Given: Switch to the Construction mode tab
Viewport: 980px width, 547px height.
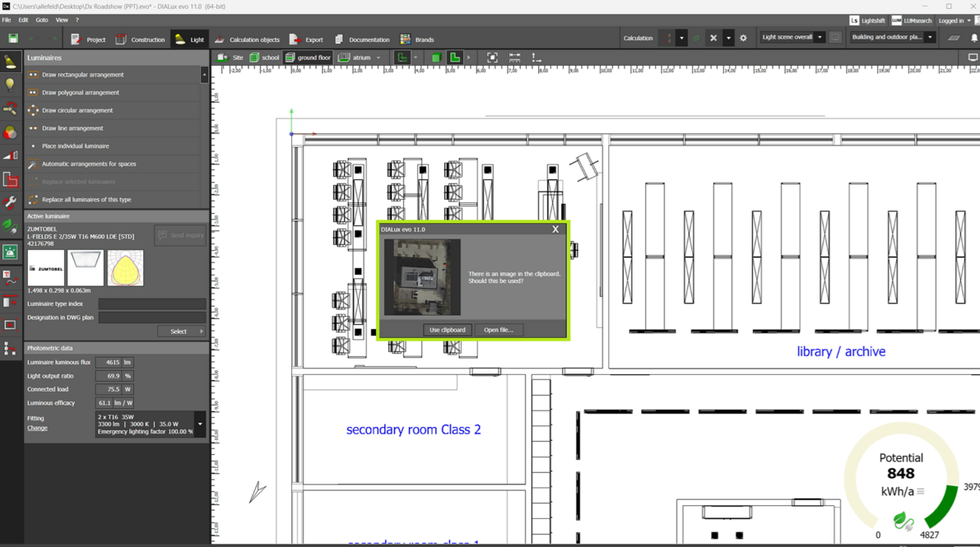Looking at the screenshot, I should pyautogui.click(x=140, y=39).
